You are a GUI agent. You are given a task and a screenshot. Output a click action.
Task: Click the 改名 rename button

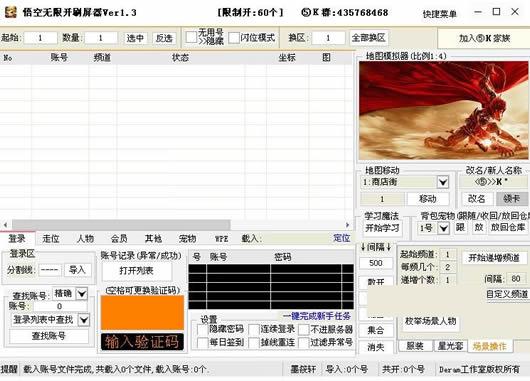point(477,199)
